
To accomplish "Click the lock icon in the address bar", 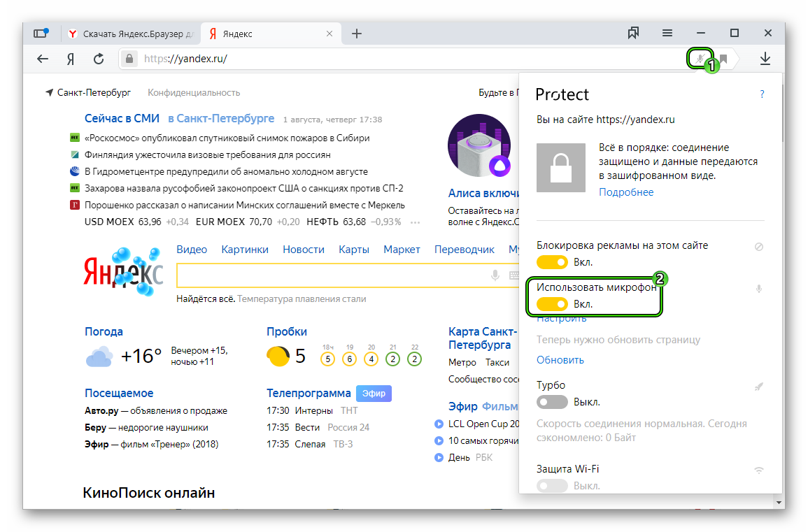I will pyautogui.click(x=130, y=59).
